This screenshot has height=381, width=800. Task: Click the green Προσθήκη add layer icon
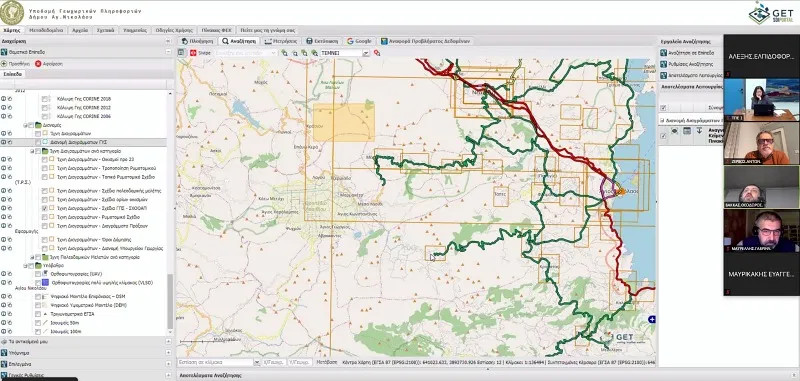click(4, 64)
